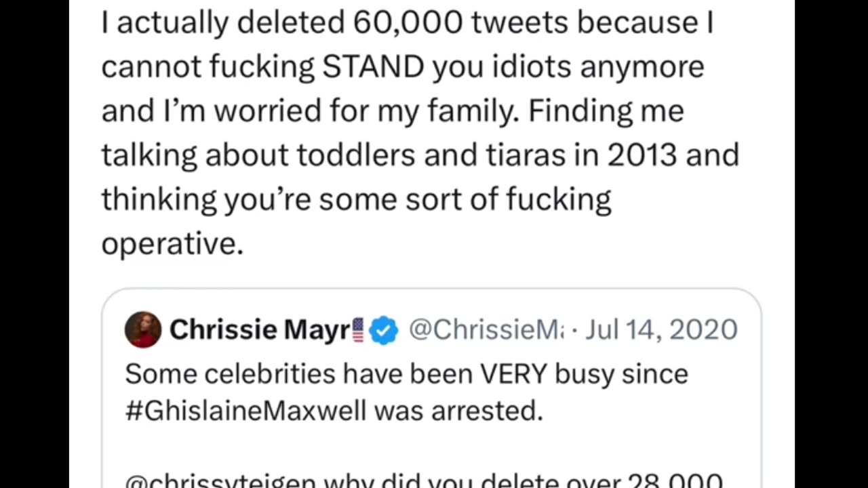Click the American flag emoji beside the name
The width and height of the screenshot is (868, 488).
tap(358, 330)
